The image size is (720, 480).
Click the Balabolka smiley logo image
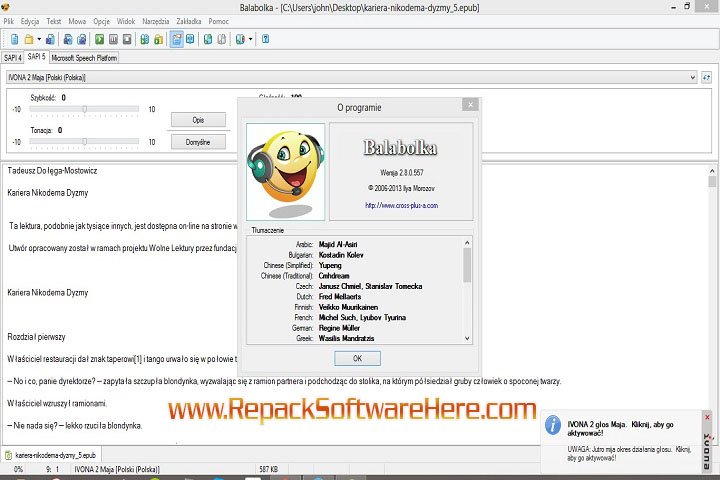(x=286, y=172)
